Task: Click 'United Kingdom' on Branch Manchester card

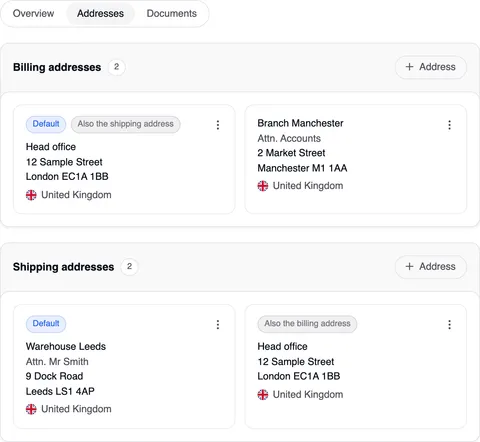Action: [x=308, y=186]
